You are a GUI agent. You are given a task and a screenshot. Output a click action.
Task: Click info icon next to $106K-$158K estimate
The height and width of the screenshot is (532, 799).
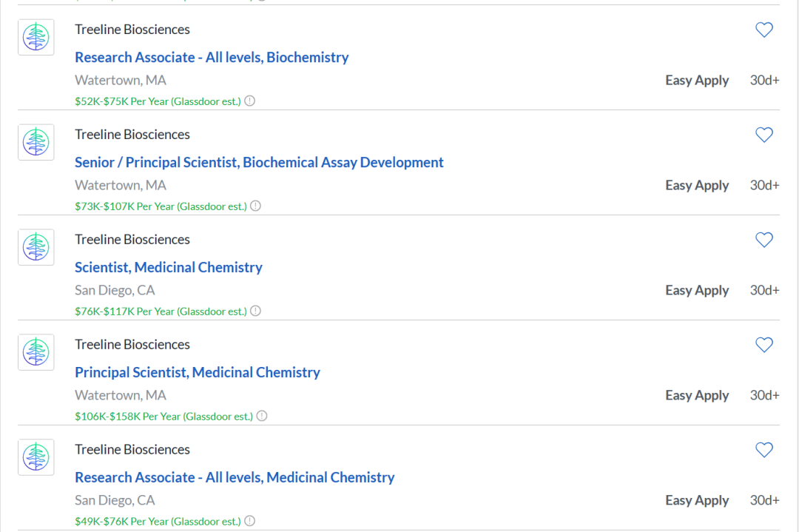262,416
